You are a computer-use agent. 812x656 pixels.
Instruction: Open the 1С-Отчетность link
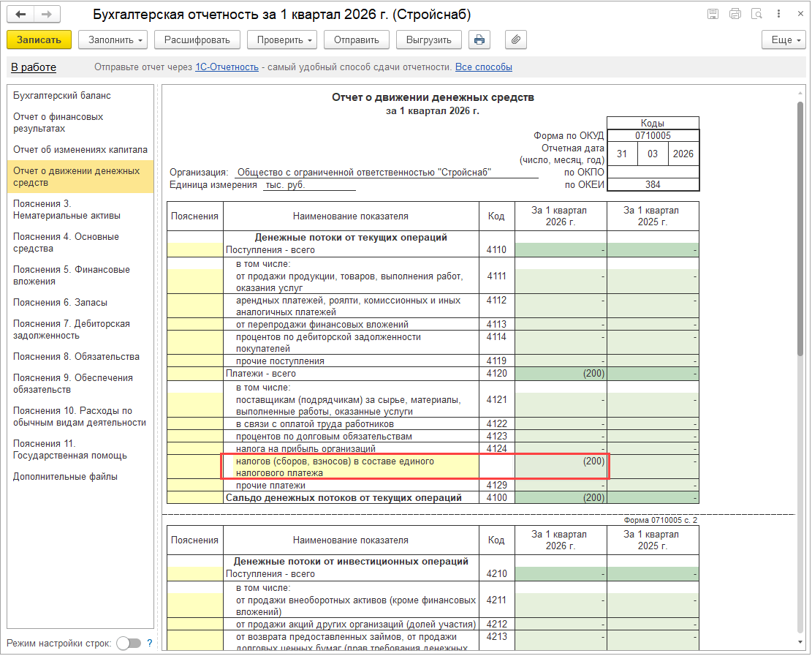(x=227, y=67)
